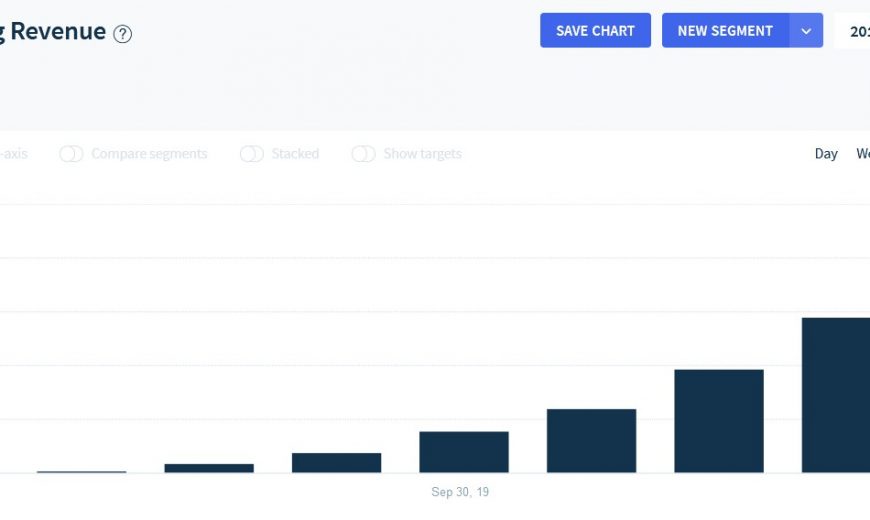Viewport: 870px width, 520px height.
Task: Select the bar above Sep 30, 19 label
Action: tap(463, 452)
